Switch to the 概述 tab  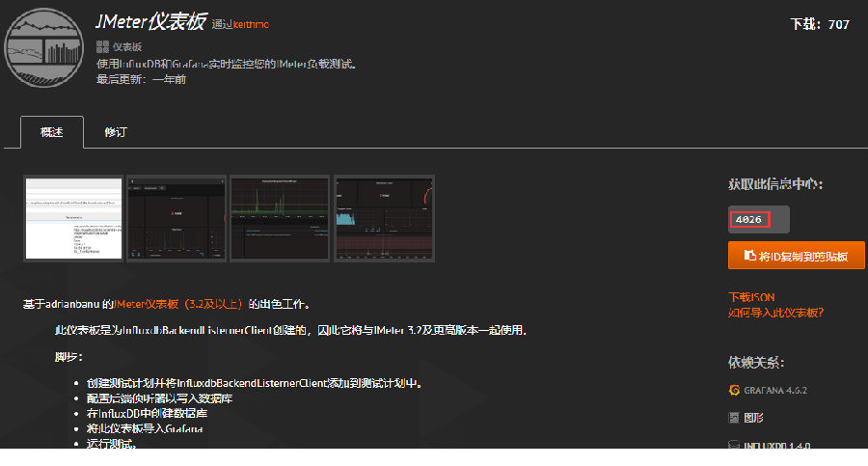pyautogui.click(x=52, y=132)
